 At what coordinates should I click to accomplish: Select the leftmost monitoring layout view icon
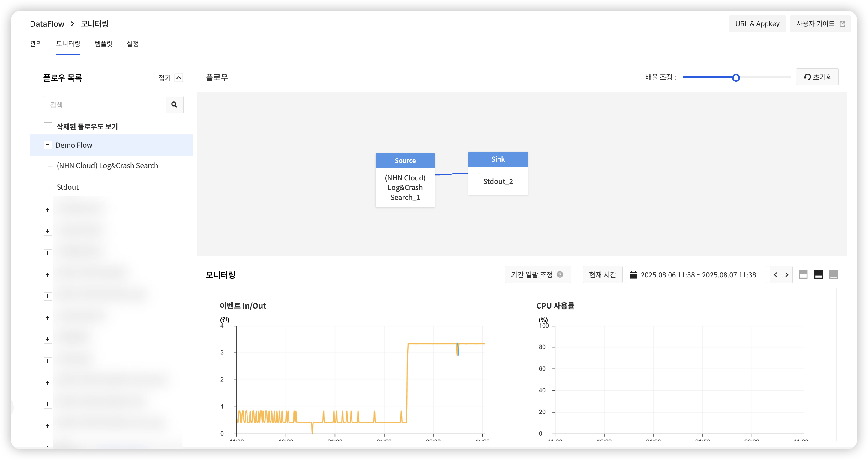pyautogui.click(x=803, y=274)
